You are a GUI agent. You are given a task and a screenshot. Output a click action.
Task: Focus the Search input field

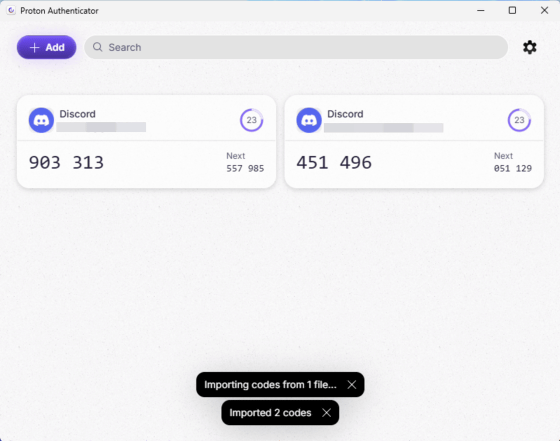[x=296, y=47]
